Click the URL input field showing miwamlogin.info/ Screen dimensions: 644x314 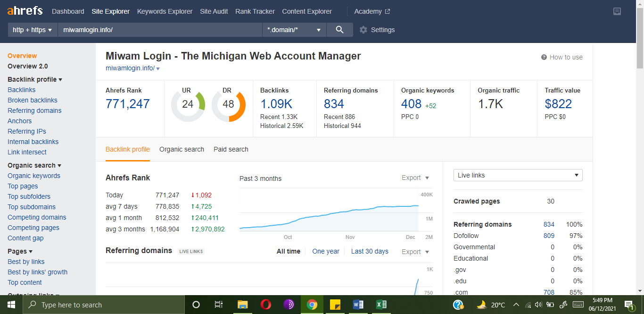click(159, 30)
